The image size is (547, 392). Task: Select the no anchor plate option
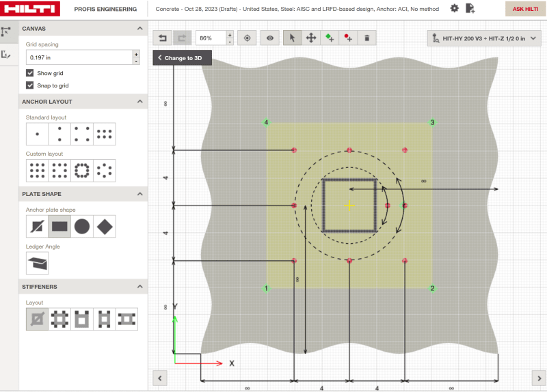(x=38, y=227)
